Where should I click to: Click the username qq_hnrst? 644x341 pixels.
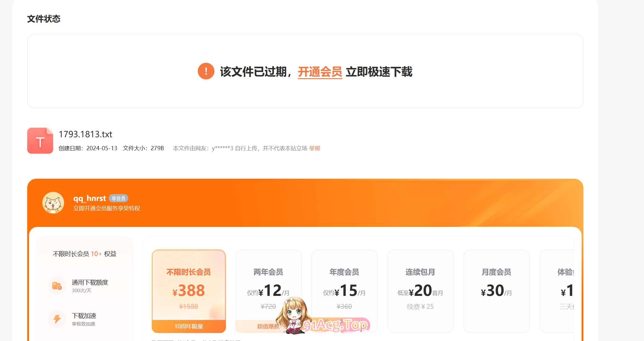(90, 198)
